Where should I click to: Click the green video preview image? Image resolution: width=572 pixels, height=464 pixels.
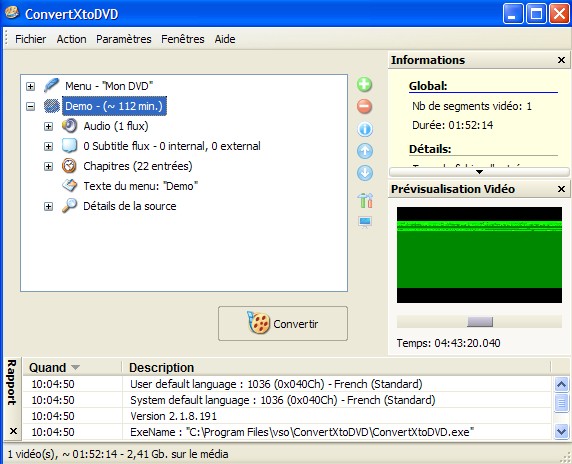click(479, 255)
